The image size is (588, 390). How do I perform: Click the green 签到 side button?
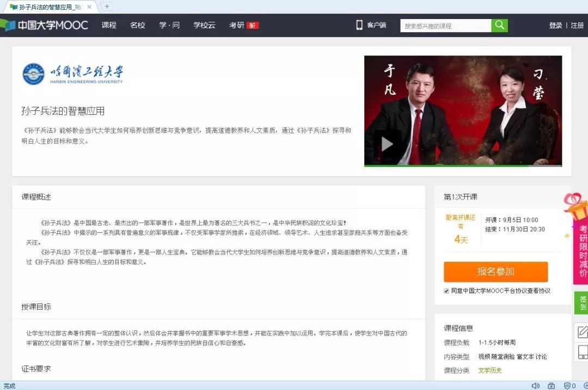(582, 303)
